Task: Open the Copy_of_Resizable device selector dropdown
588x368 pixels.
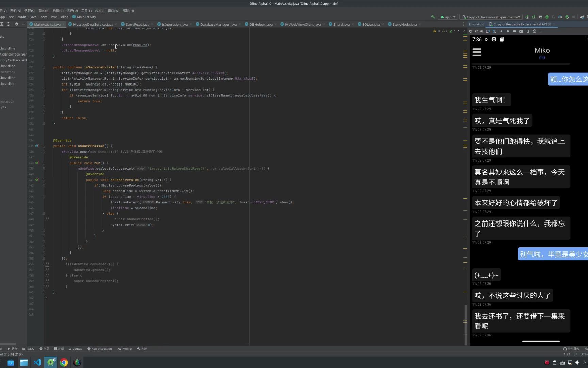Action: click(491, 17)
